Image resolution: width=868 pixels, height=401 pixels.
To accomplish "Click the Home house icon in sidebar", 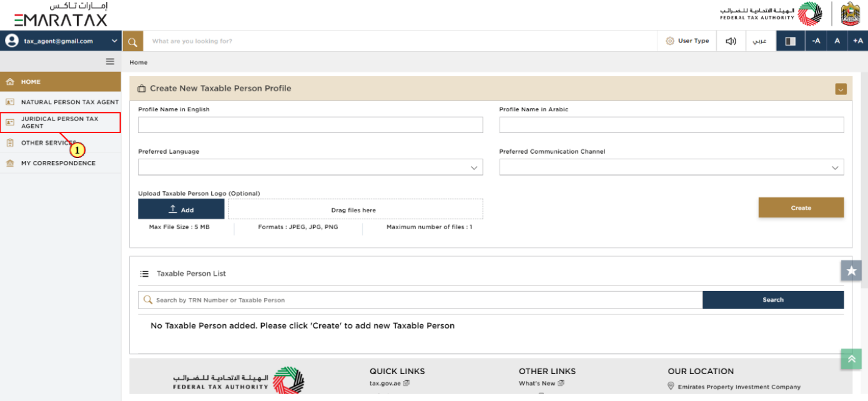I will [x=9, y=82].
